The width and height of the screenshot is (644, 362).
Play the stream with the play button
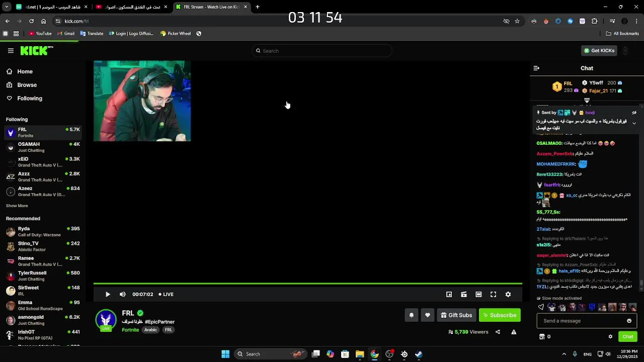pyautogui.click(x=108, y=295)
